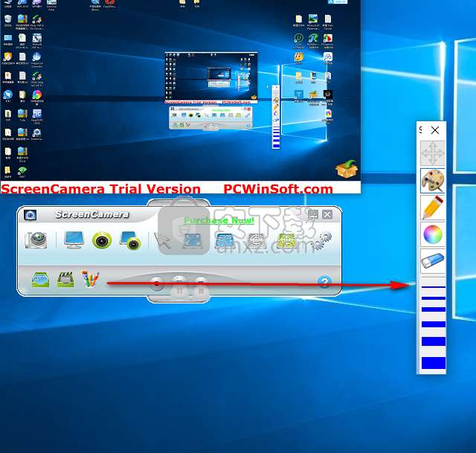The image size is (476, 453).
Task: Open ScreenCamera help question mark
Action: 324,282
